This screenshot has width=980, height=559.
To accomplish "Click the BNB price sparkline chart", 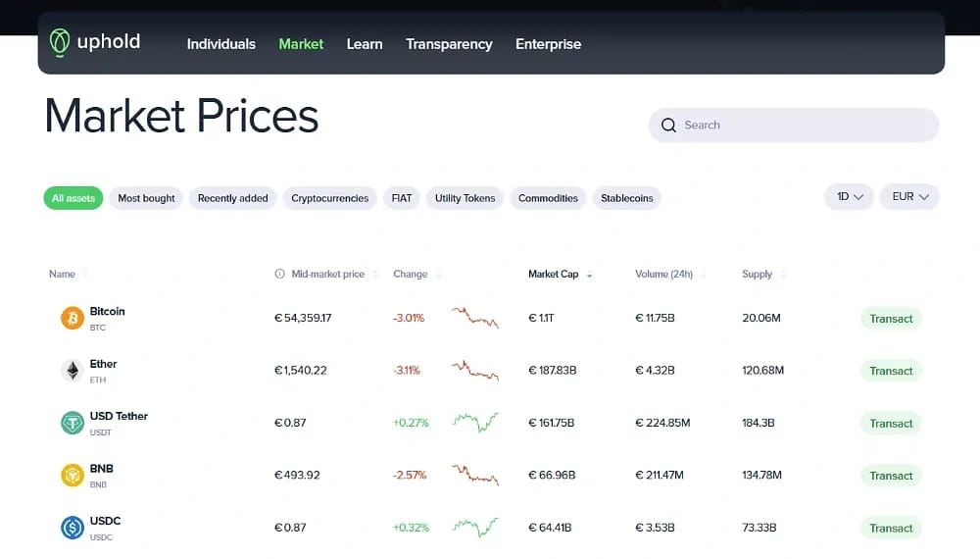I will coord(475,475).
